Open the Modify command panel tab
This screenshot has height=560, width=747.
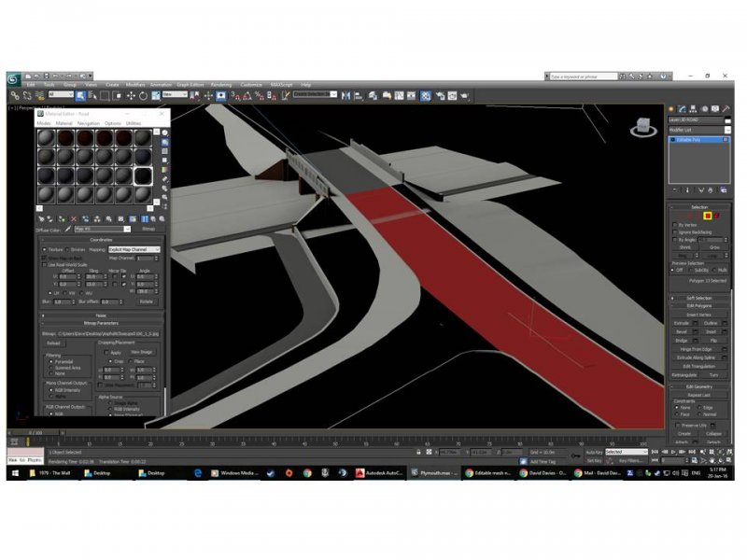point(682,109)
